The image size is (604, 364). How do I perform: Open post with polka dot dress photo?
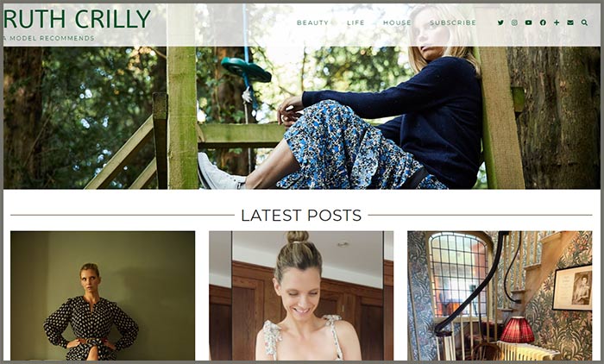tap(103, 296)
